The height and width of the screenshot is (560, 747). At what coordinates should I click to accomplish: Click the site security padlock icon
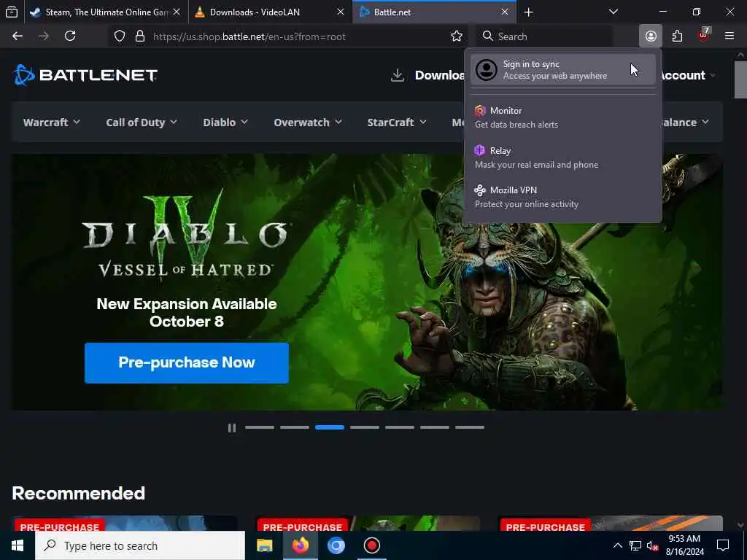[139, 36]
